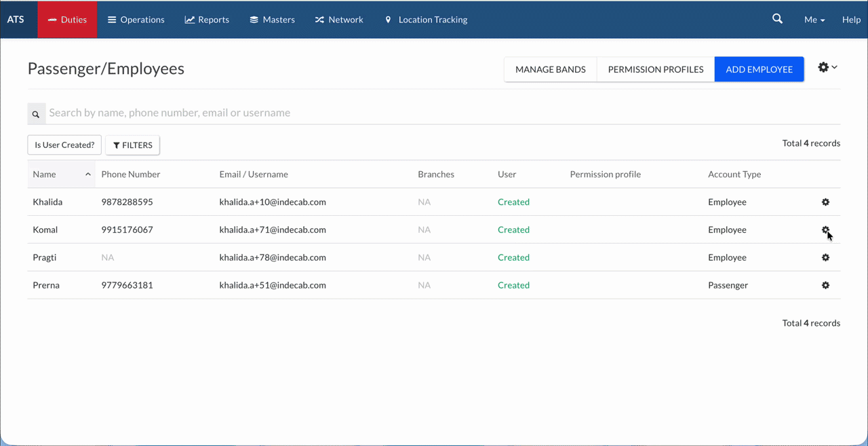The height and width of the screenshot is (446, 868).
Task: Click phone number 9915176067
Action: click(x=127, y=230)
